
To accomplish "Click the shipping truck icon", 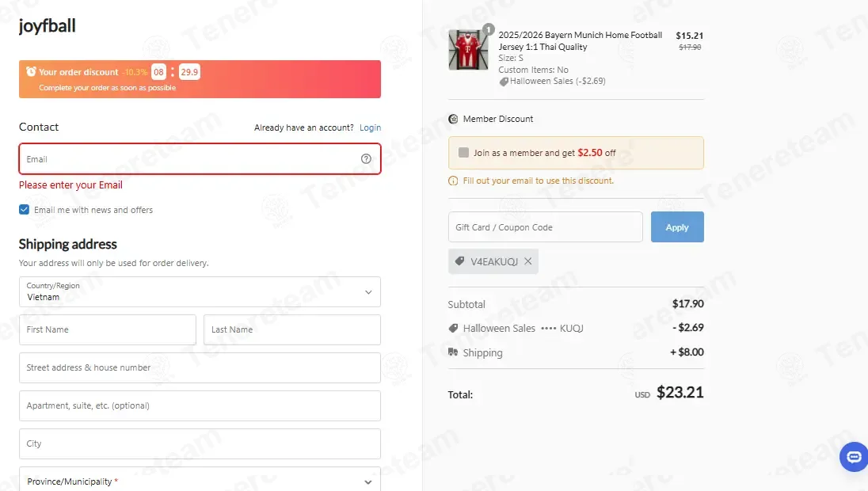I will pos(453,352).
